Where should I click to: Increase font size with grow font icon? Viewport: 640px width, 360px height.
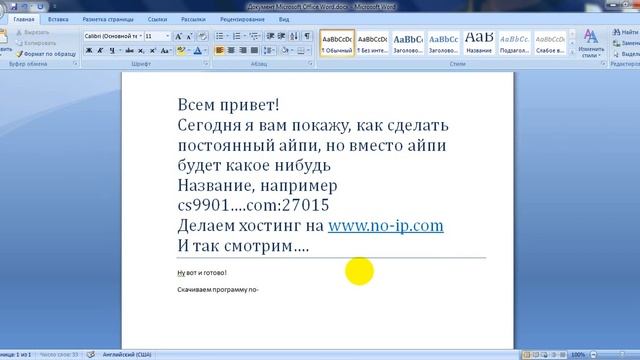[178, 36]
